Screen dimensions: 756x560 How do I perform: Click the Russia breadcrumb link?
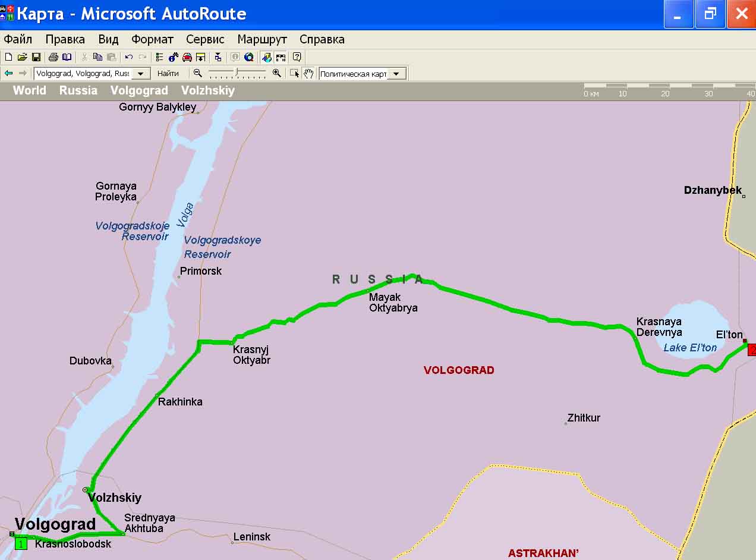point(78,90)
